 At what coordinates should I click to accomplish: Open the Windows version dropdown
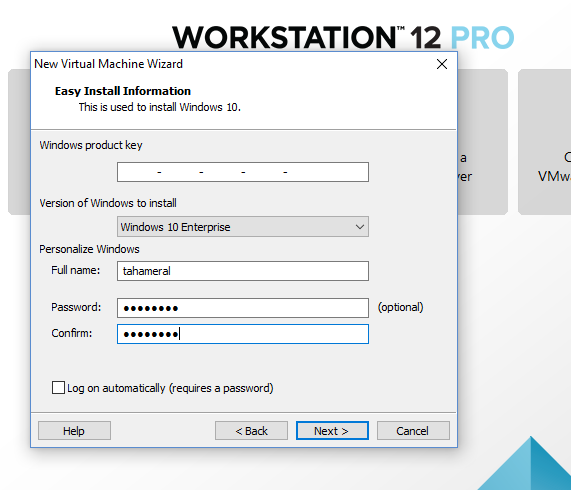click(x=243, y=227)
